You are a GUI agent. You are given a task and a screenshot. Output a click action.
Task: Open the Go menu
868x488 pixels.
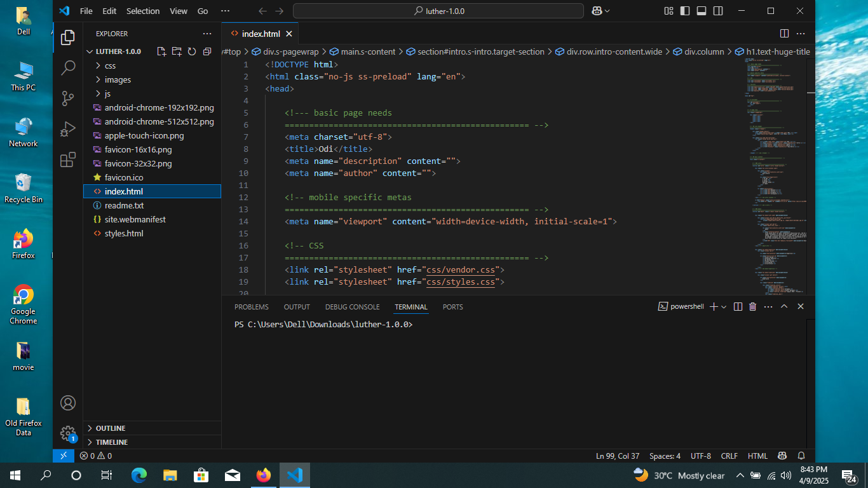[x=203, y=11]
